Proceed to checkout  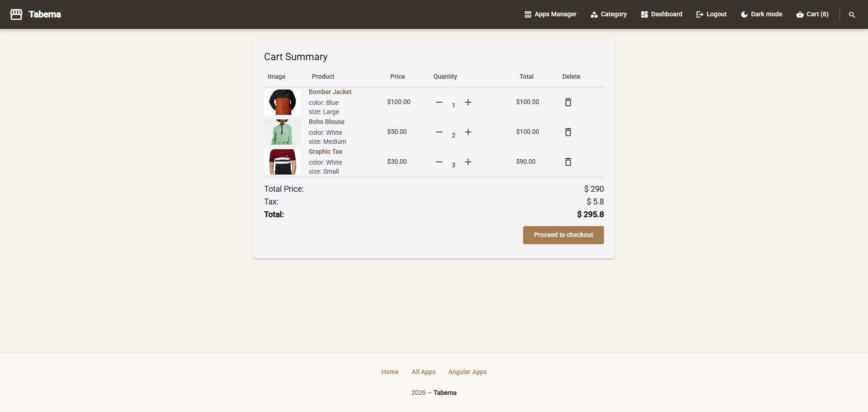[563, 235]
